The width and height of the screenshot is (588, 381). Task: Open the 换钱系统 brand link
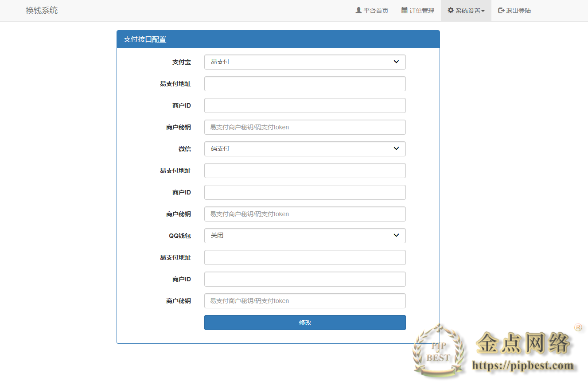[42, 11]
